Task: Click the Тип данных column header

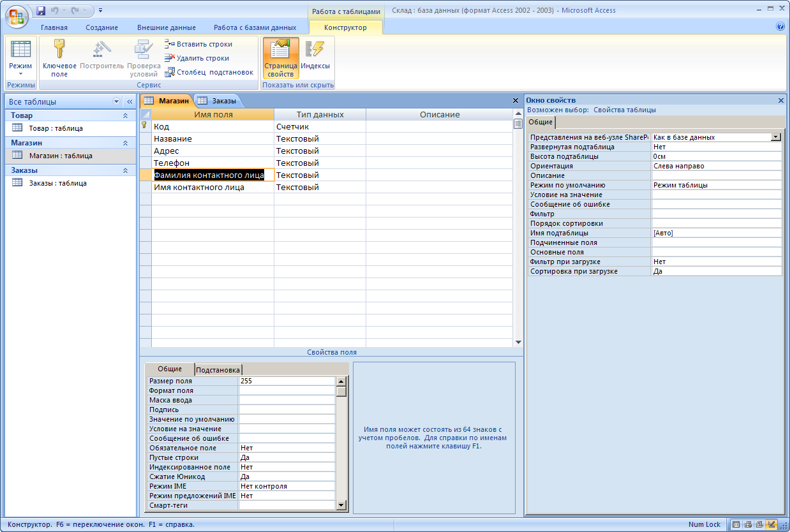Action: coord(320,114)
